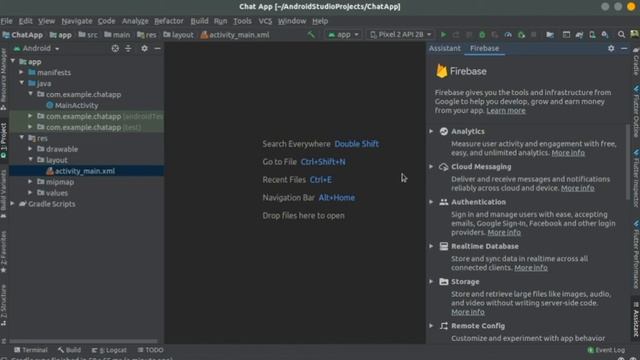This screenshot has width=640, height=360.
Task: Open the VCS menu
Action: 265,21
